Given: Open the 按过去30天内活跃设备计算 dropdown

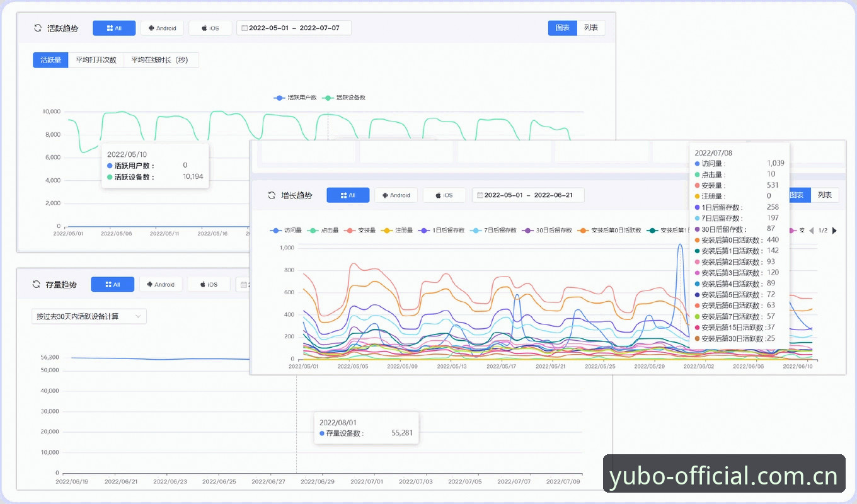Looking at the screenshot, I should 89,316.
